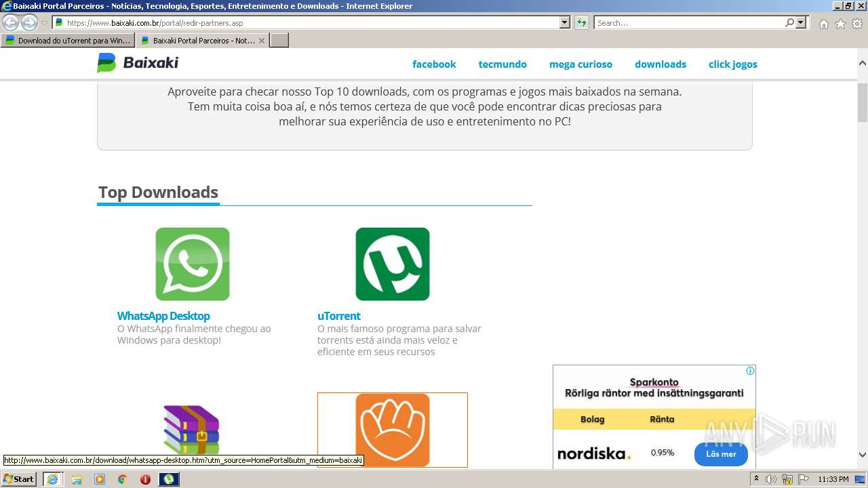Image resolution: width=868 pixels, height=488 pixels.
Task: Click the Baixaki logo icon
Action: coord(106,63)
